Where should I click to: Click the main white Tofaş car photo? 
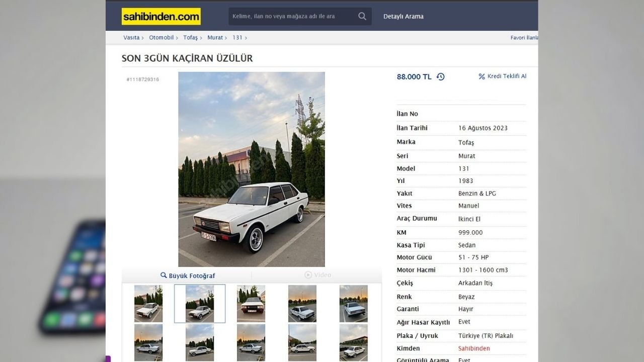pos(252,169)
